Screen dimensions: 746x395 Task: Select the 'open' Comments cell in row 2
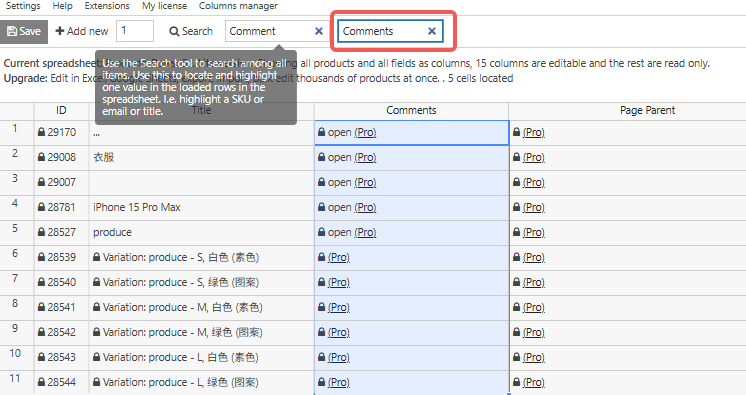[412, 158]
